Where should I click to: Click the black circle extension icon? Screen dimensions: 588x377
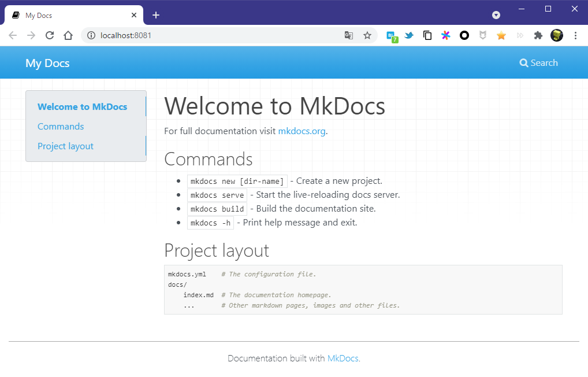464,35
